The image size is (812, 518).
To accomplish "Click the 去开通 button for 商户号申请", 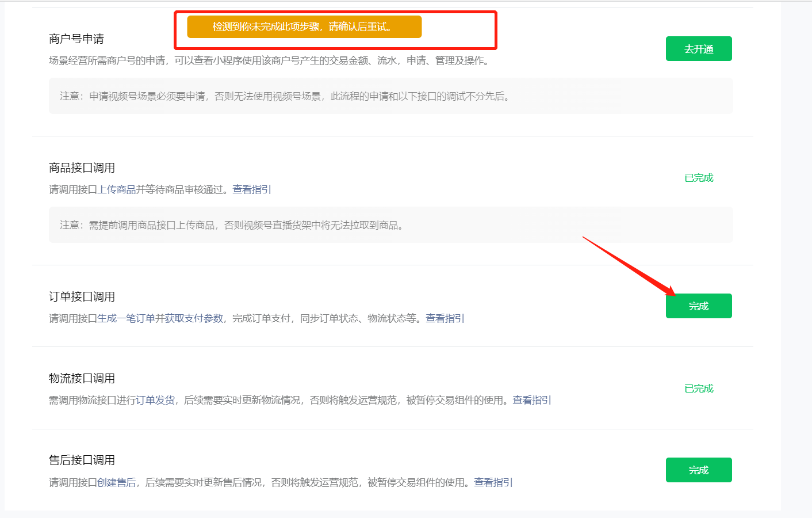I will pyautogui.click(x=699, y=49).
